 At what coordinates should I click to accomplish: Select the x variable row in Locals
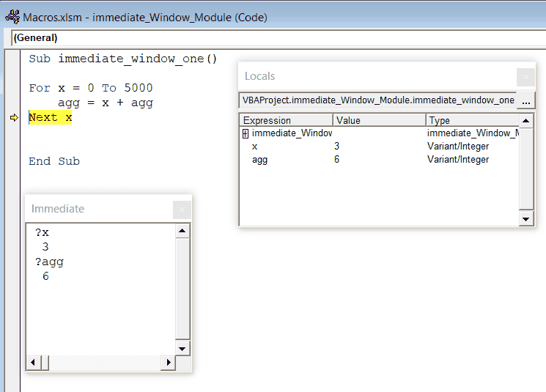coord(379,147)
